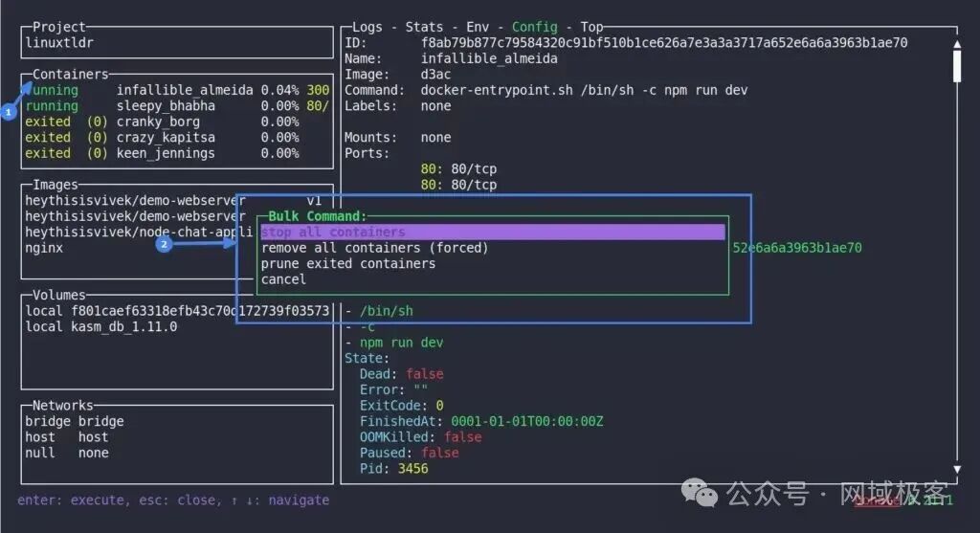Click the container ID value f8ab79b877c7
This screenshot has height=533, width=980.
click(x=664, y=42)
